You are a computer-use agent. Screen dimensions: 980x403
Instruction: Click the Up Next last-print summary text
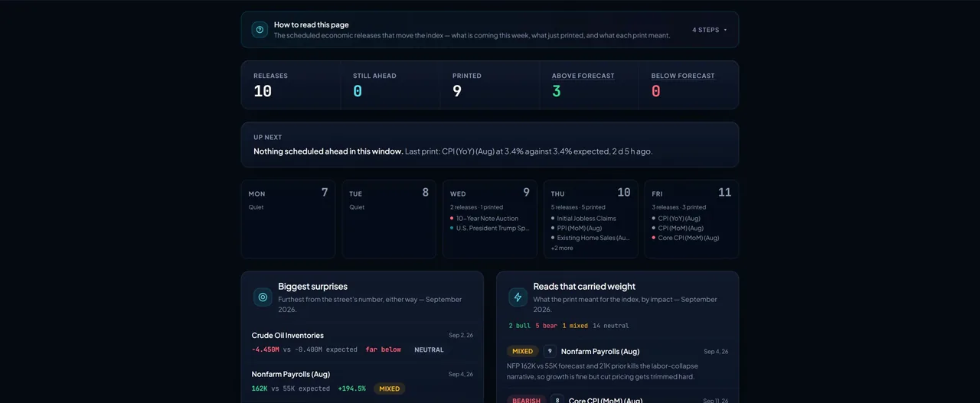tap(528, 151)
